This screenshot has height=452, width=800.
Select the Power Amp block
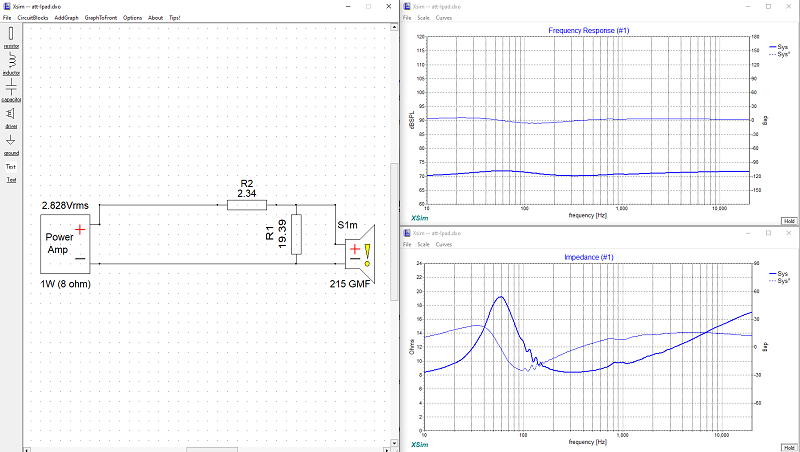[65, 244]
